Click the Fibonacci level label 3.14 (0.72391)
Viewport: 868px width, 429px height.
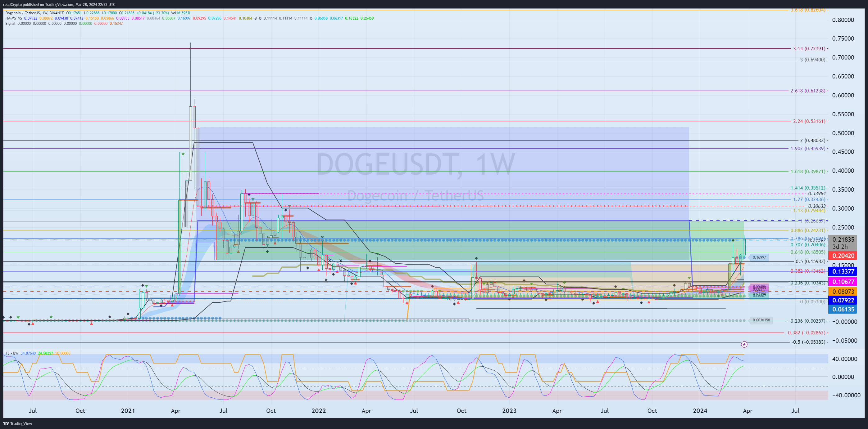[x=809, y=48]
